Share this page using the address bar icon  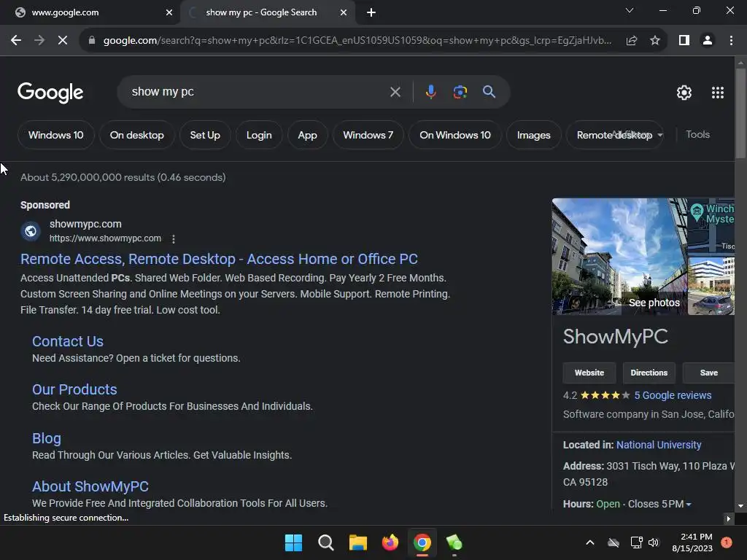(632, 41)
